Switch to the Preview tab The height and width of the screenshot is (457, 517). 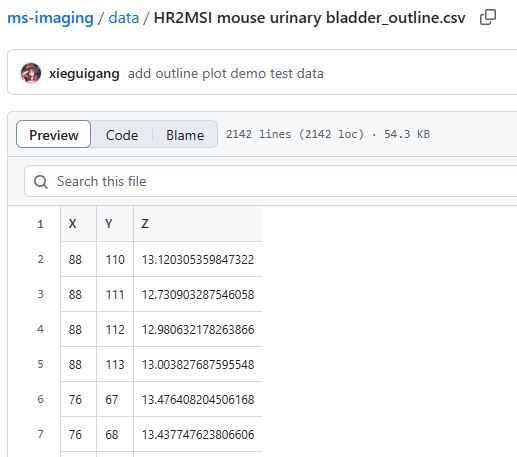pyautogui.click(x=54, y=135)
